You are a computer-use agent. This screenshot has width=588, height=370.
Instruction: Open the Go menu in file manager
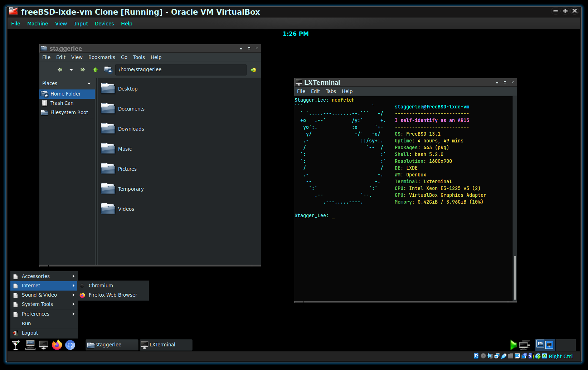coord(124,57)
